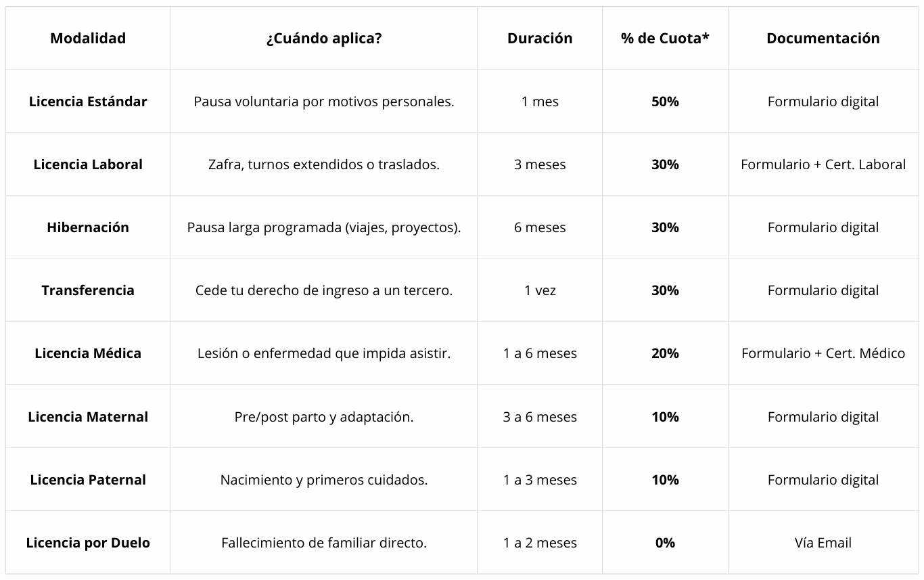This screenshot has width=924, height=580.
Task: Click the 20% cuota value
Action: point(665,353)
